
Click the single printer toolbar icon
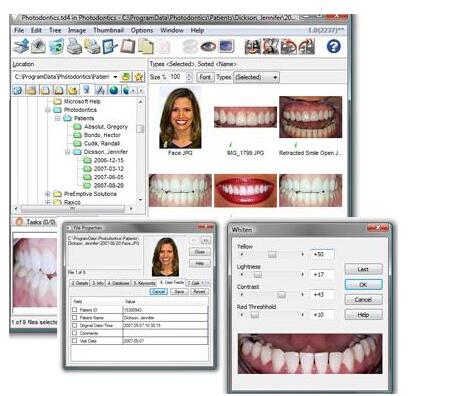(74, 46)
